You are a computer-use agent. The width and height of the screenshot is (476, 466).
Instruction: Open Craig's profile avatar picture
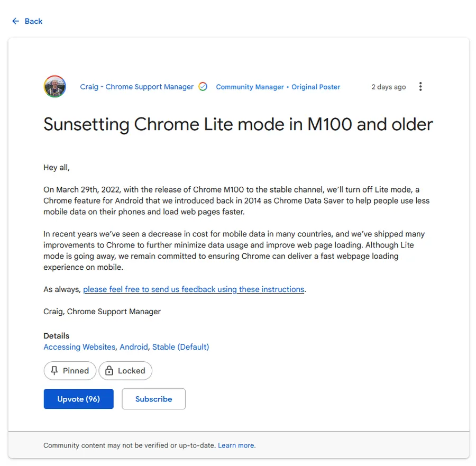point(54,87)
